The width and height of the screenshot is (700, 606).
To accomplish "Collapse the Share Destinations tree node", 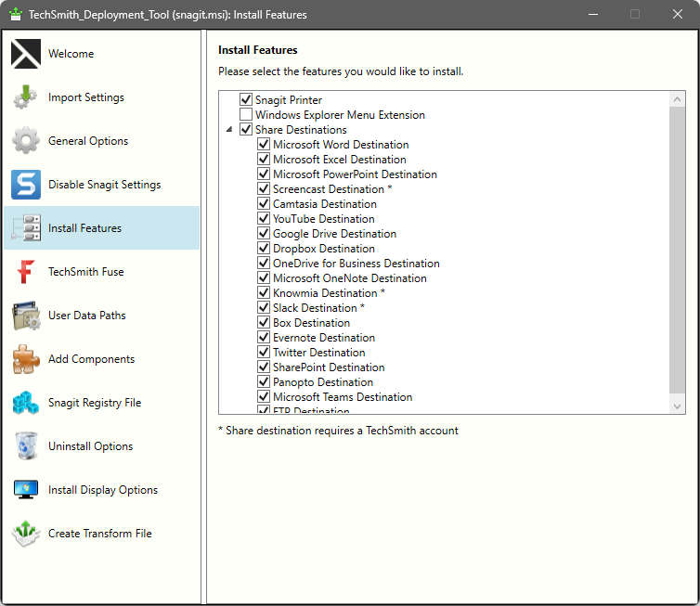I will [x=229, y=130].
